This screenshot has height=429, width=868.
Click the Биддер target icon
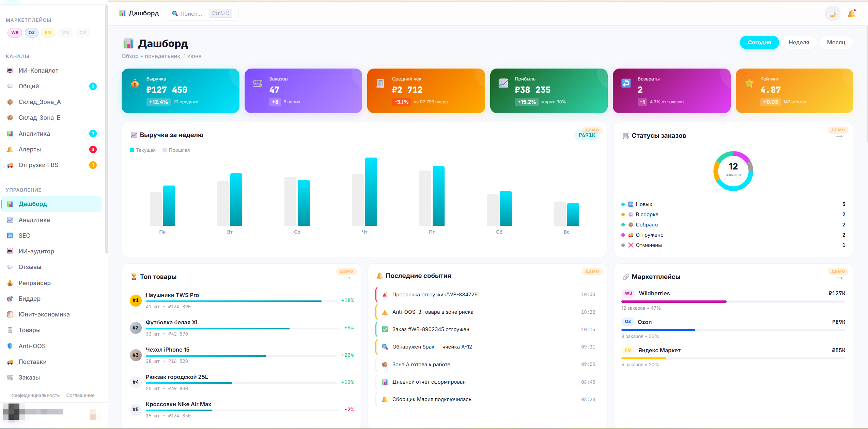click(x=10, y=299)
